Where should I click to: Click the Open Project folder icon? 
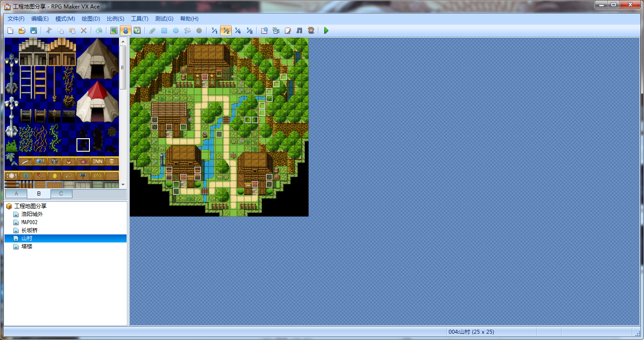click(x=21, y=30)
